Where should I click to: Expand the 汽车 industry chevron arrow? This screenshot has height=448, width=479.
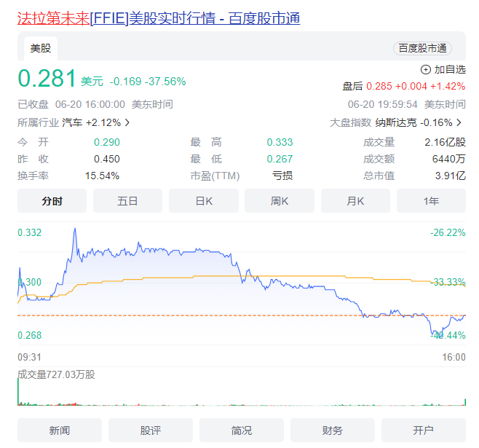[x=127, y=122]
